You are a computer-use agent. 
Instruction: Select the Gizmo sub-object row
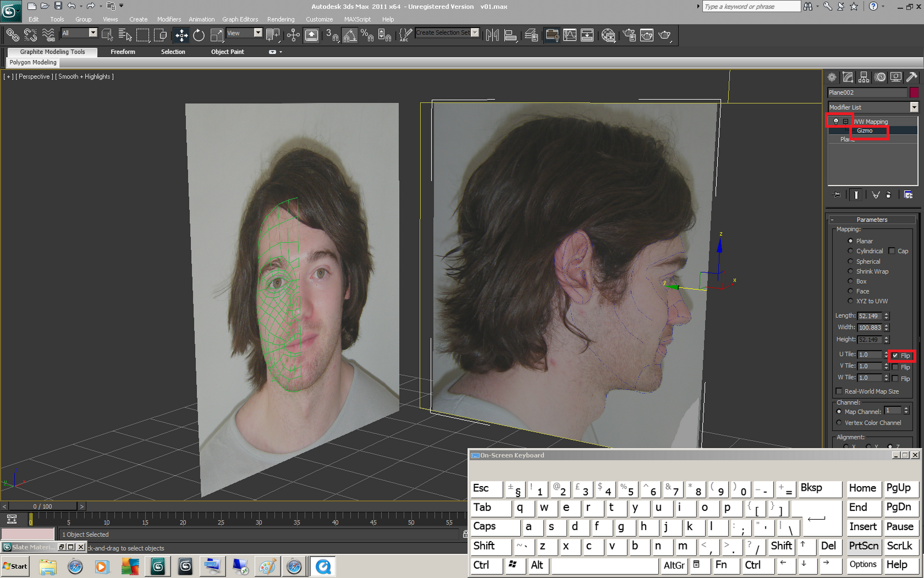point(873,131)
